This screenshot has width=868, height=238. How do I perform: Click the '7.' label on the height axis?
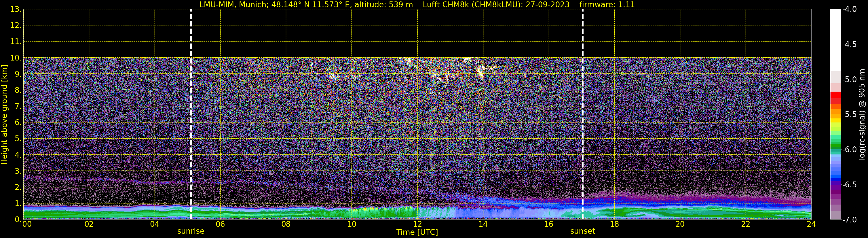coord(18,106)
